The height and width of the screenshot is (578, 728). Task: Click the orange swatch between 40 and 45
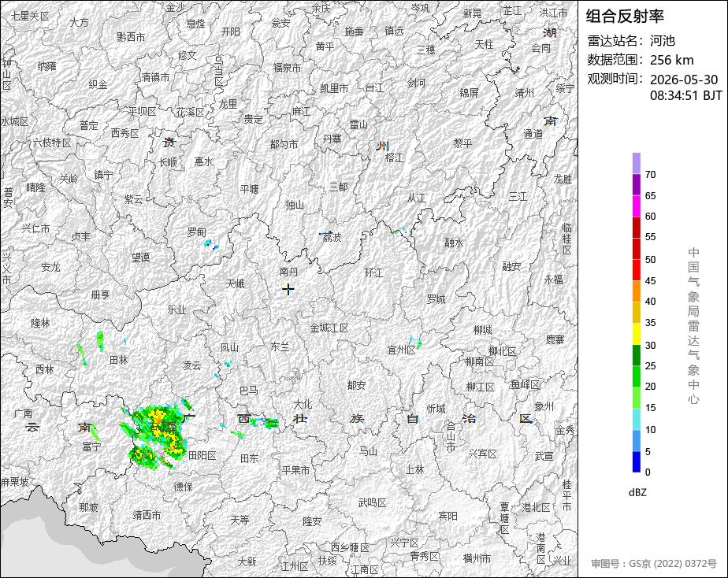637,291
